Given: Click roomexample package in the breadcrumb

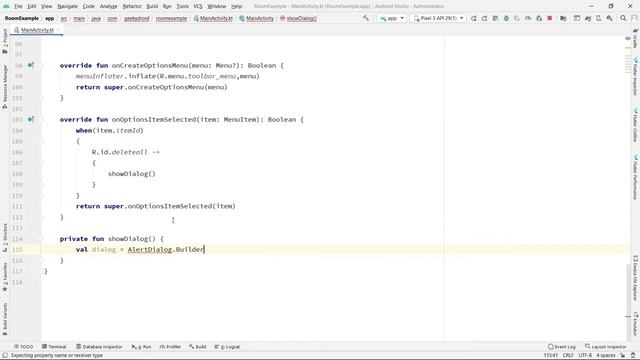Looking at the screenshot, I should tap(171, 18).
